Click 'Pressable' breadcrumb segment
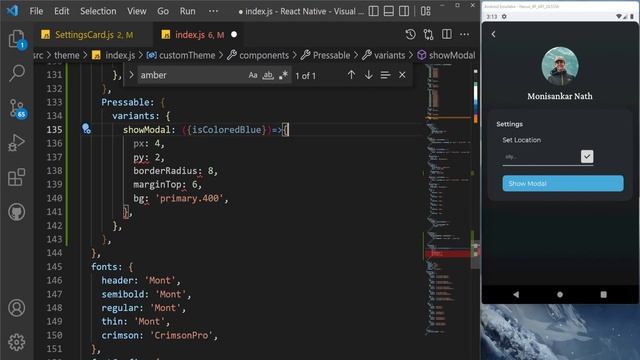The height and width of the screenshot is (360, 640). point(331,55)
